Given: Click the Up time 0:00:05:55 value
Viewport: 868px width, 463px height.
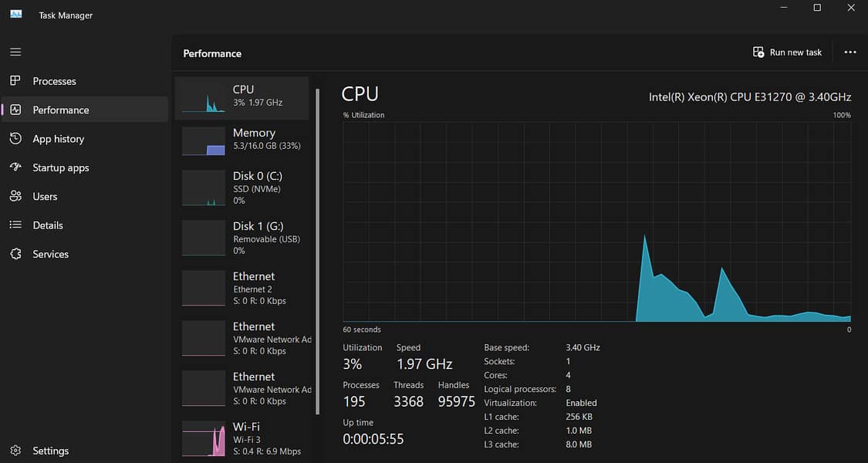Looking at the screenshot, I should coord(373,439).
